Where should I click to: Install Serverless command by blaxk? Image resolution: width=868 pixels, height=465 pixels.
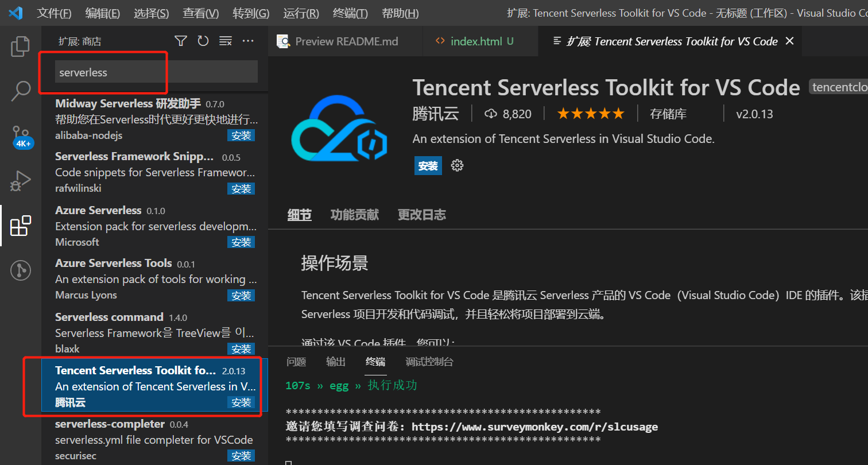tap(241, 349)
